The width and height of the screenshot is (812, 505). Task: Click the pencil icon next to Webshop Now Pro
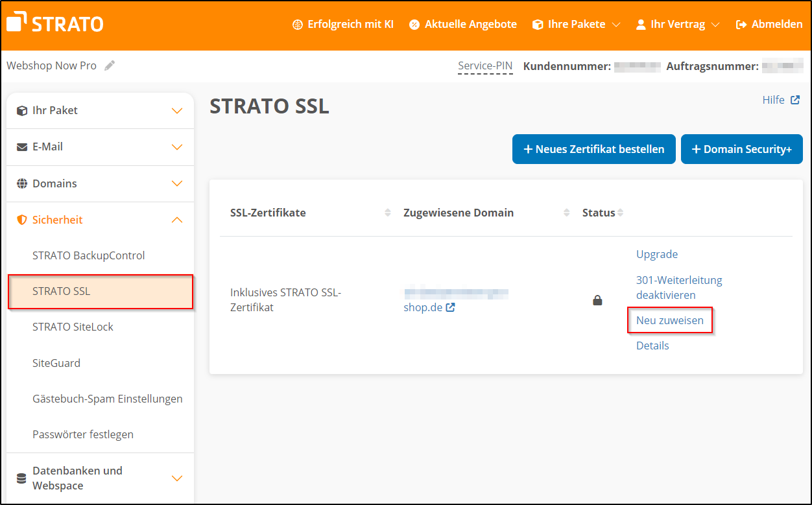pyautogui.click(x=109, y=65)
